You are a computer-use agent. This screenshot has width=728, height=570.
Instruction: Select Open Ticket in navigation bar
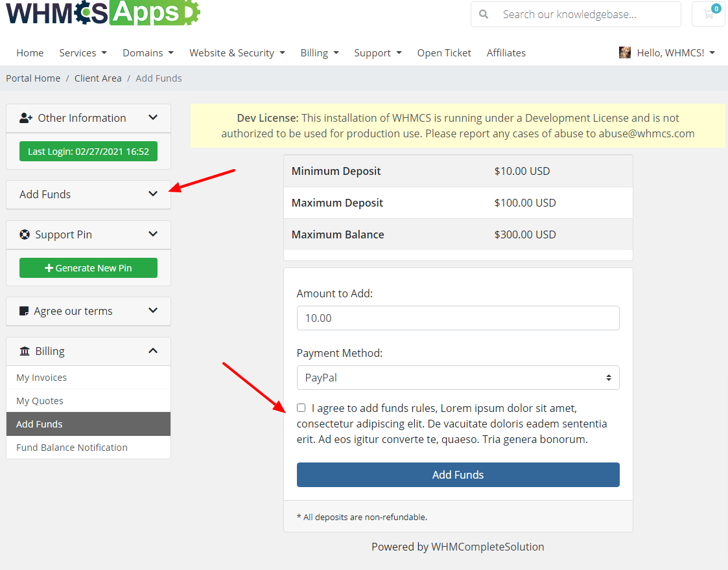[444, 53]
